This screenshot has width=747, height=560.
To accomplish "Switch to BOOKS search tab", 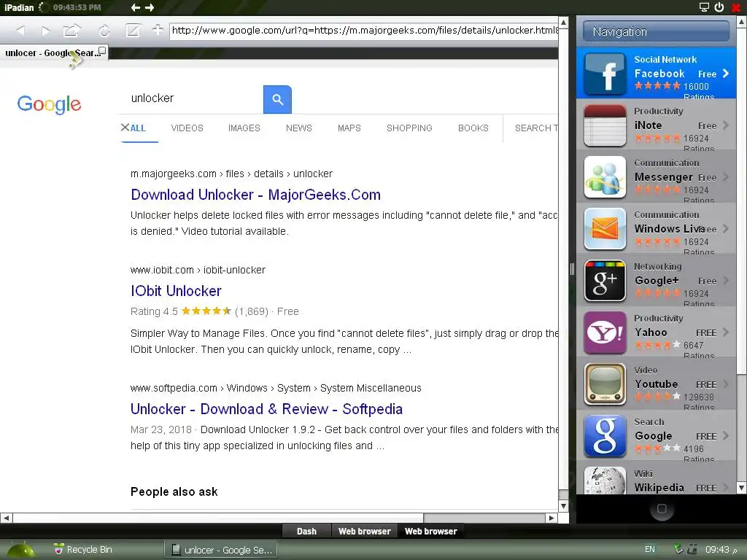I will click(473, 128).
